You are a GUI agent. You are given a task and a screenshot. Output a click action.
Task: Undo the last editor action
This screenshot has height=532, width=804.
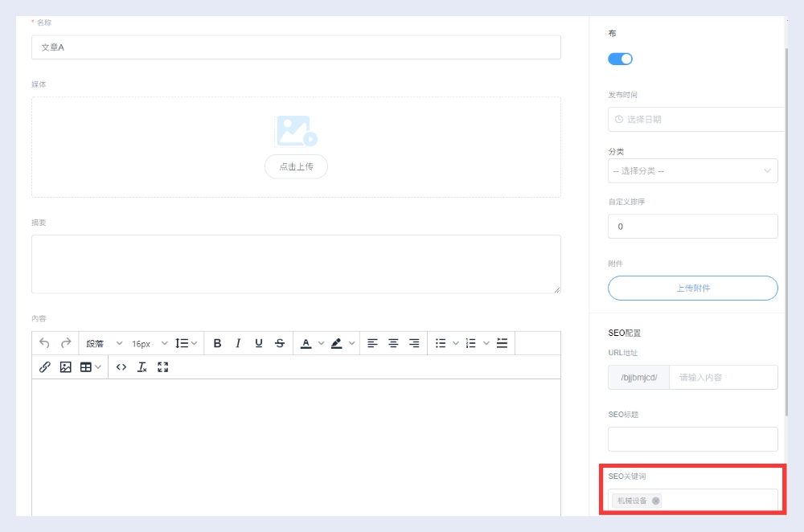coord(45,343)
